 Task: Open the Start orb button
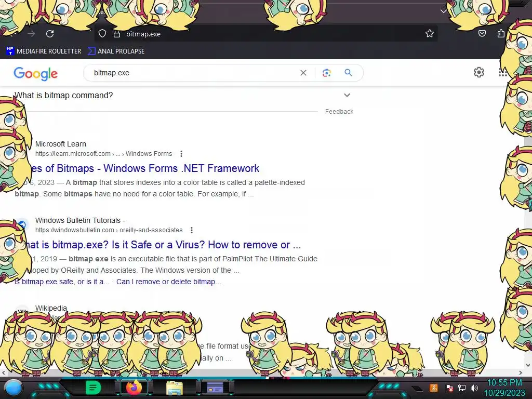[x=14, y=388]
